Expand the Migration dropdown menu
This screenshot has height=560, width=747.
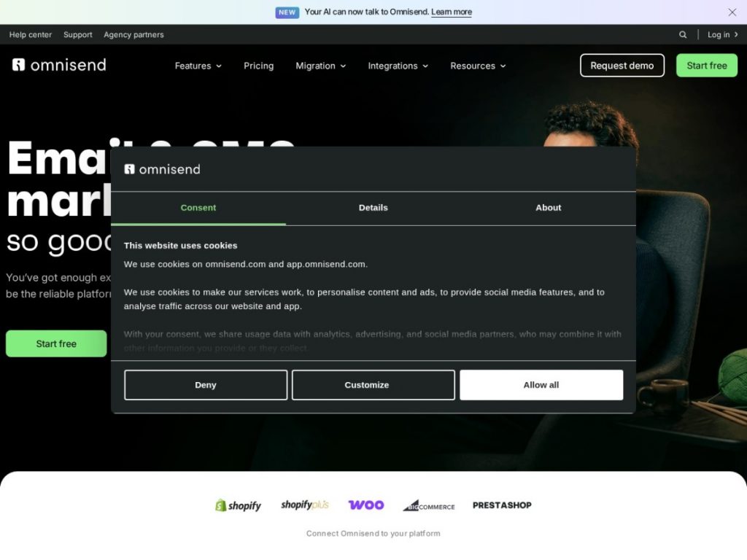[321, 66]
